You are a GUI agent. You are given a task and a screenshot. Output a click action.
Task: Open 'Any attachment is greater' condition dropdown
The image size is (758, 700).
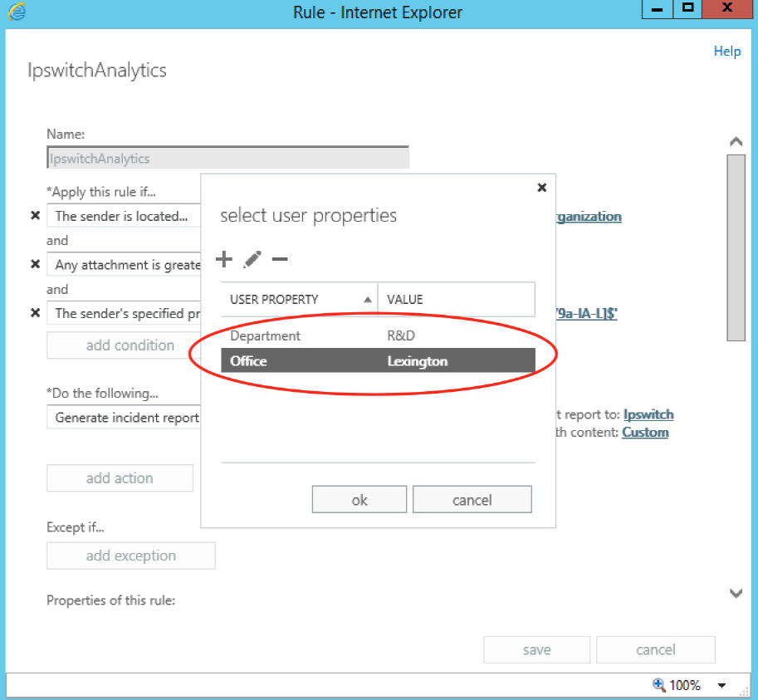tap(124, 264)
